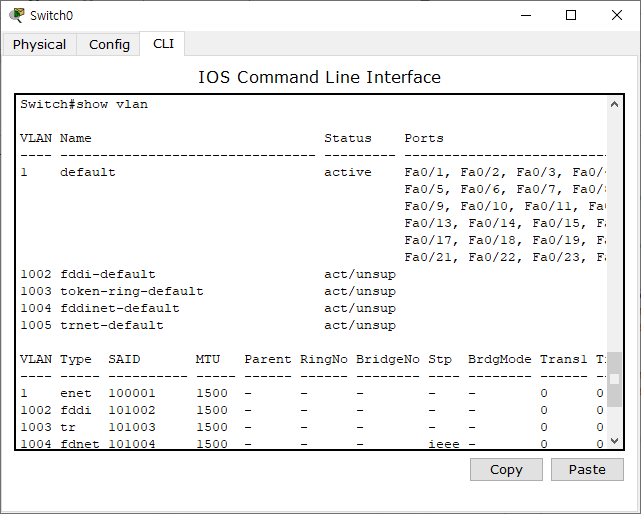This screenshot has height=514, width=641.
Task: Click the 'Type' column header
Action: tap(76, 359)
